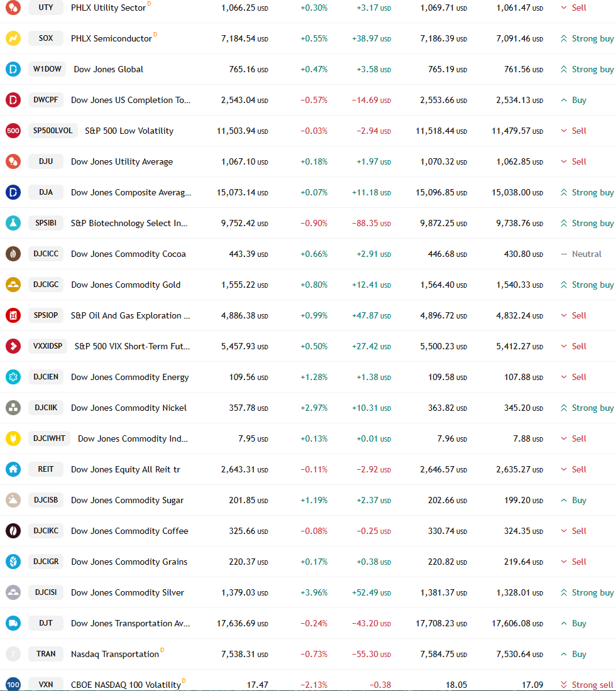This screenshot has height=691, width=616.
Task: Open the SP500LVOL ticker symbol
Action: tap(53, 131)
